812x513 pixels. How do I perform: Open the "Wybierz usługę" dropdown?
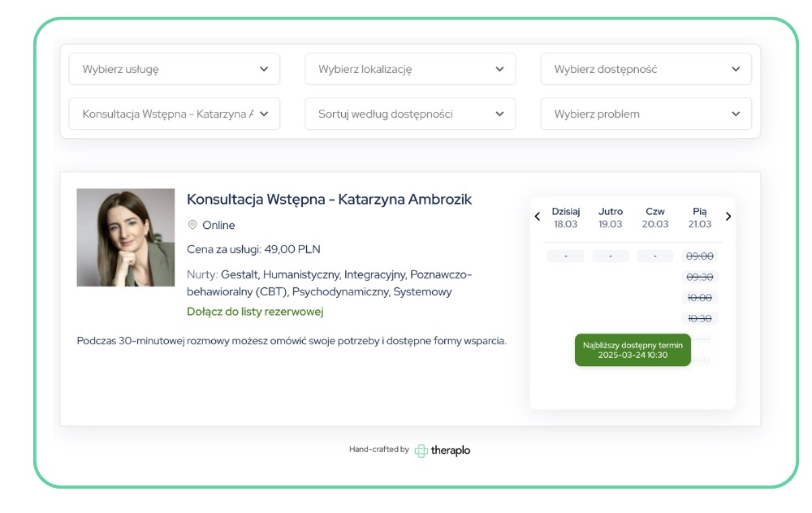coord(174,69)
